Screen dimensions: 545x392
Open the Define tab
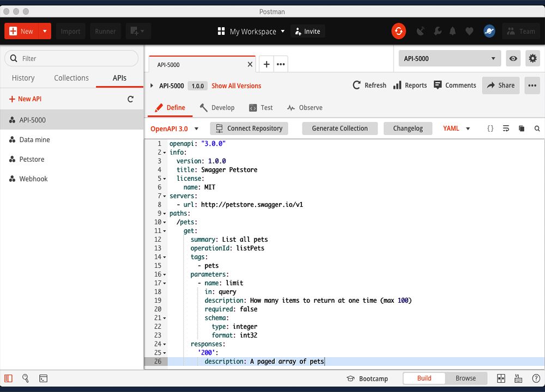click(x=170, y=108)
